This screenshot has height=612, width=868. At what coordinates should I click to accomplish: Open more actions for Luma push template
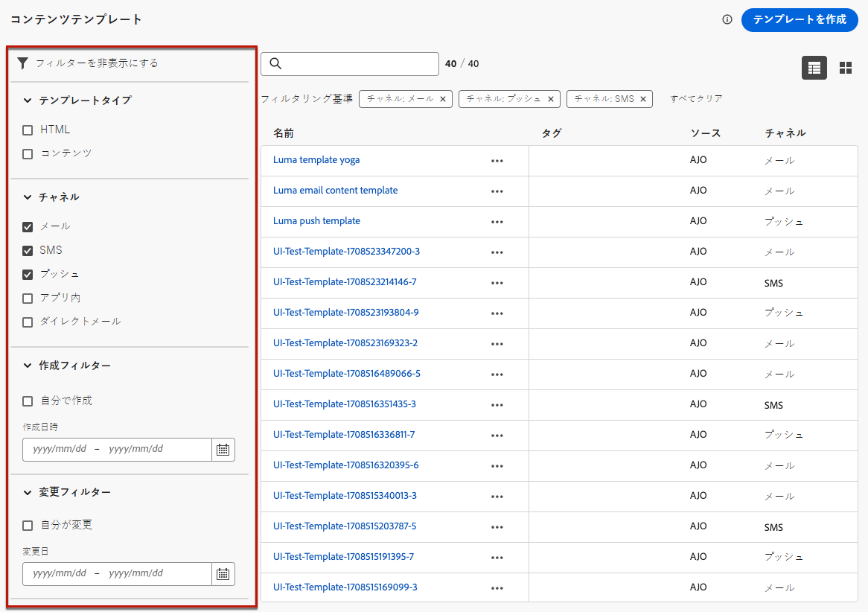click(x=497, y=222)
